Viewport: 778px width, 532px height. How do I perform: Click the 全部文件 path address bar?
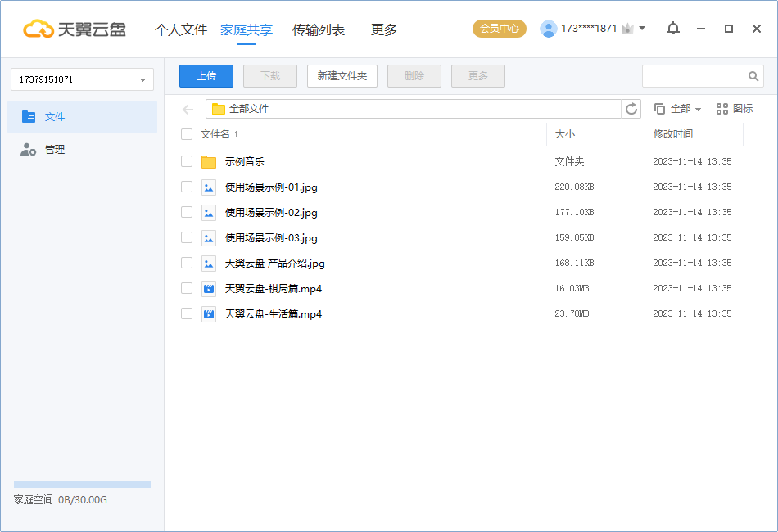point(414,109)
